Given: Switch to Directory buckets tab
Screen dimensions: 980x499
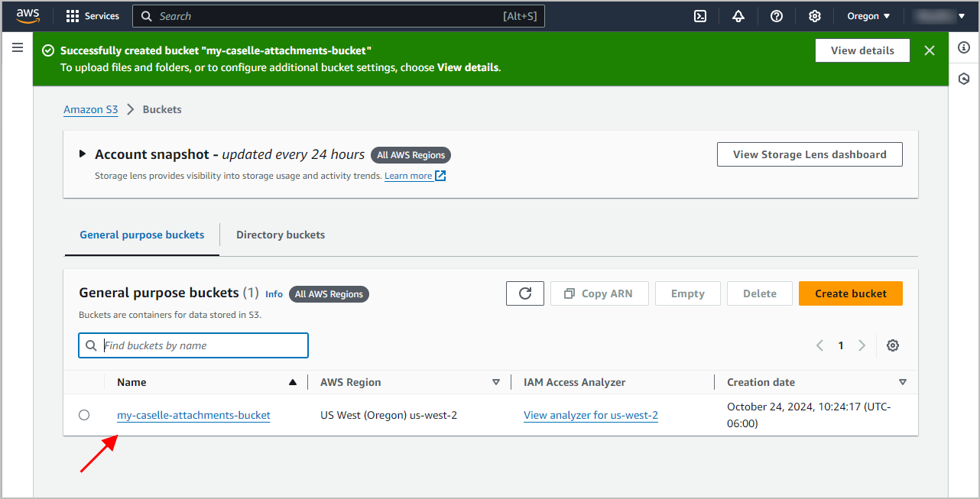Looking at the screenshot, I should [281, 235].
